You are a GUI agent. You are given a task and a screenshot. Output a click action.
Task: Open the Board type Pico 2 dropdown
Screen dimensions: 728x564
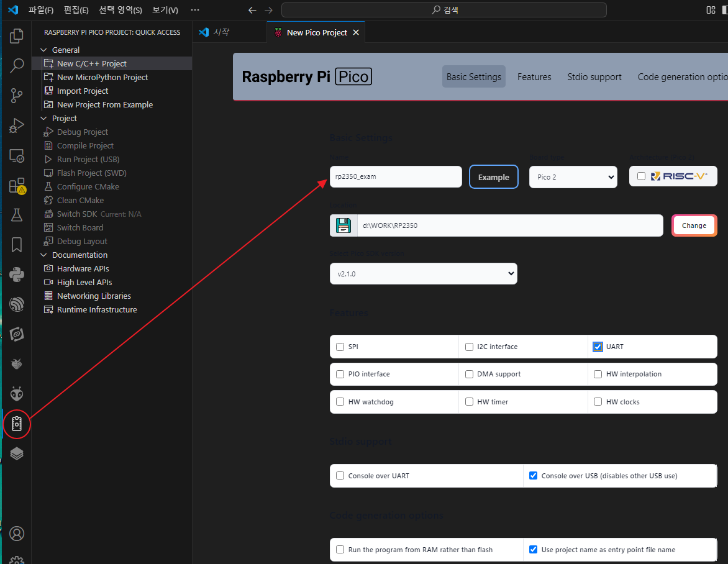pyautogui.click(x=573, y=177)
